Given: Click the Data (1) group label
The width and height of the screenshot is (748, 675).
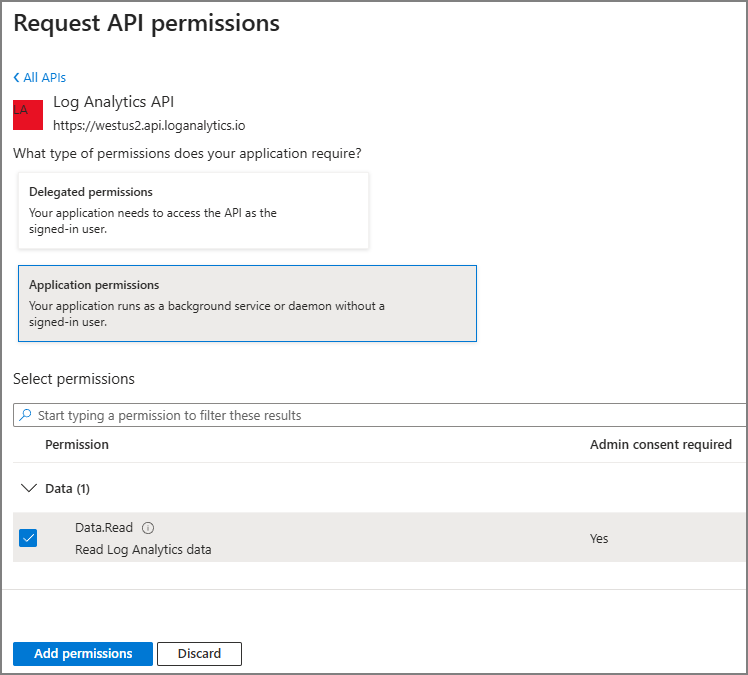Looking at the screenshot, I should pos(68,489).
